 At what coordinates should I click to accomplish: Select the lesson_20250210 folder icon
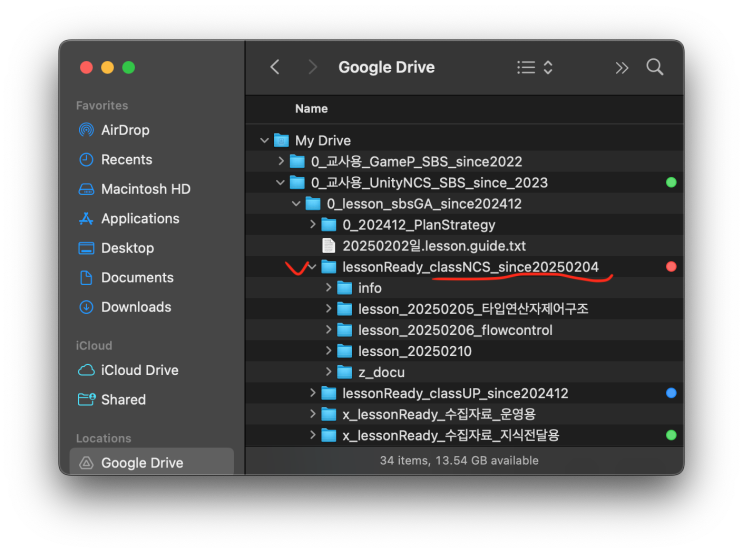click(344, 351)
